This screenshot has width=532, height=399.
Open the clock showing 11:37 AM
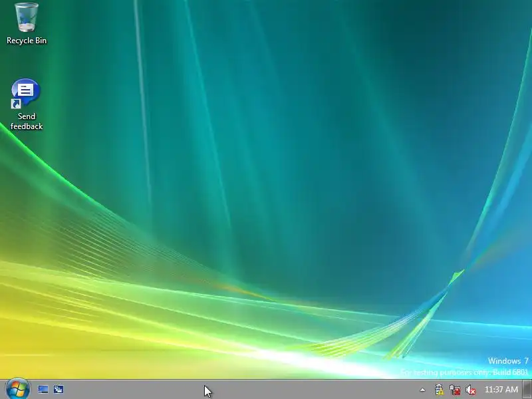[501, 390]
